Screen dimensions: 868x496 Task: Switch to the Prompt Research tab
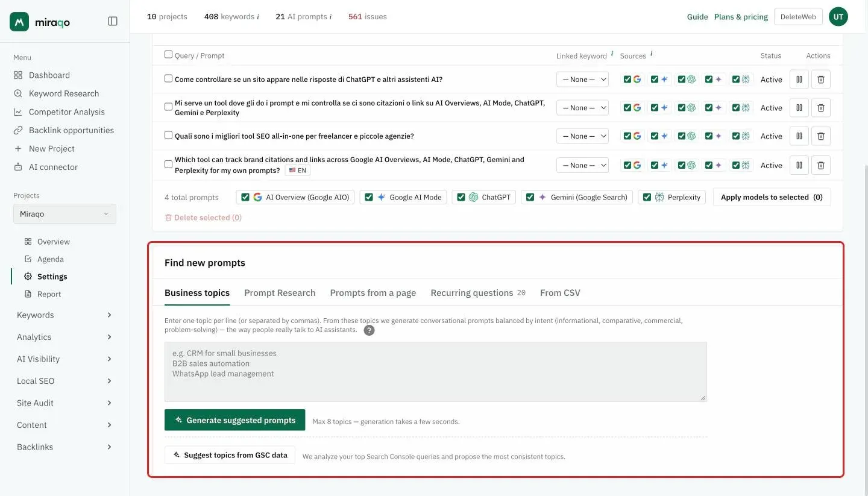[280, 293]
